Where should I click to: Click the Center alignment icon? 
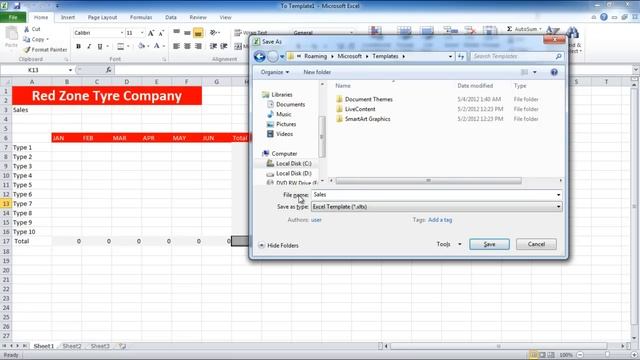pos(187,46)
